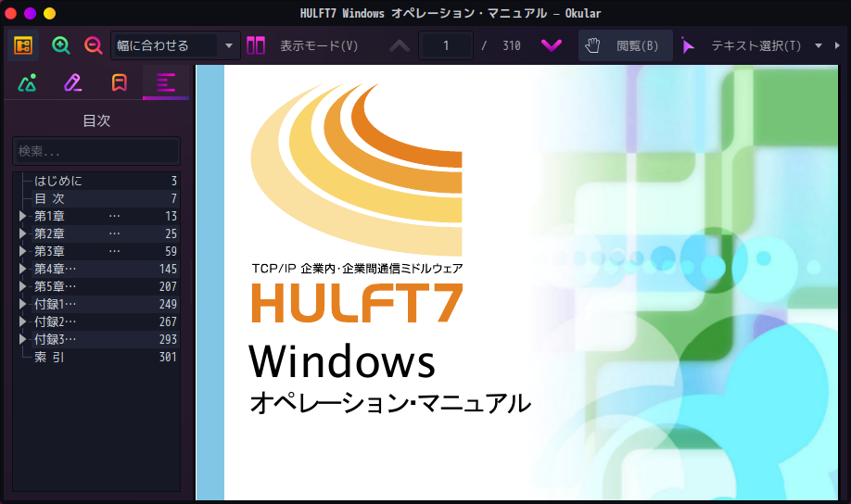Click the yellow window button in title bar
851x504 pixels.
pyautogui.click(x=49, y=13)
